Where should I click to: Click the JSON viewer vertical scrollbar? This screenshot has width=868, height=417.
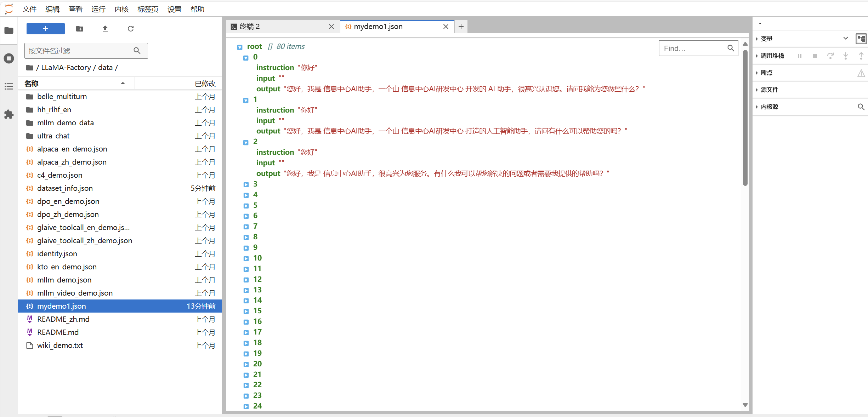(x=745, y=117)
